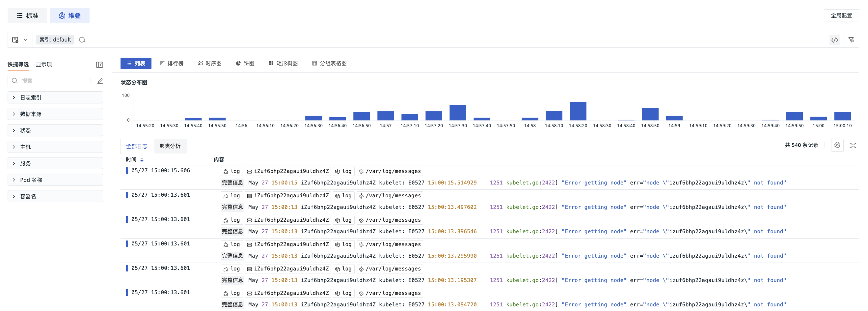Viewport: 868px width, 311px height.
Task: Click the 14:57:30 histogram bar
Action: click(x=458, y=113)
